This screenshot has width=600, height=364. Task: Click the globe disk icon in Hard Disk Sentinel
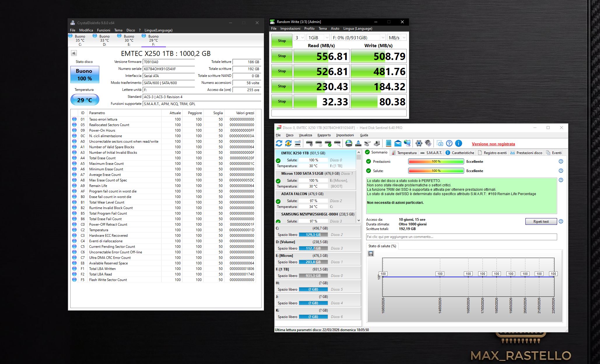pyautogui.click(x=349, y=143)
